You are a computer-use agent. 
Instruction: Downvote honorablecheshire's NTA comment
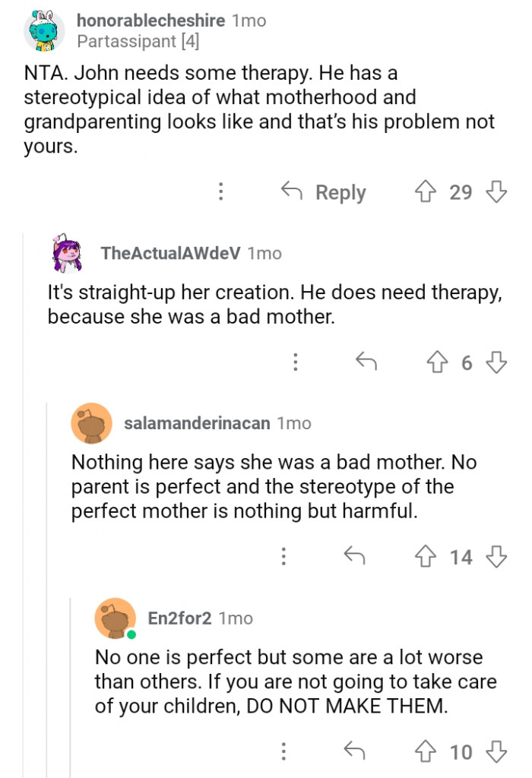[x=496, y=191]
